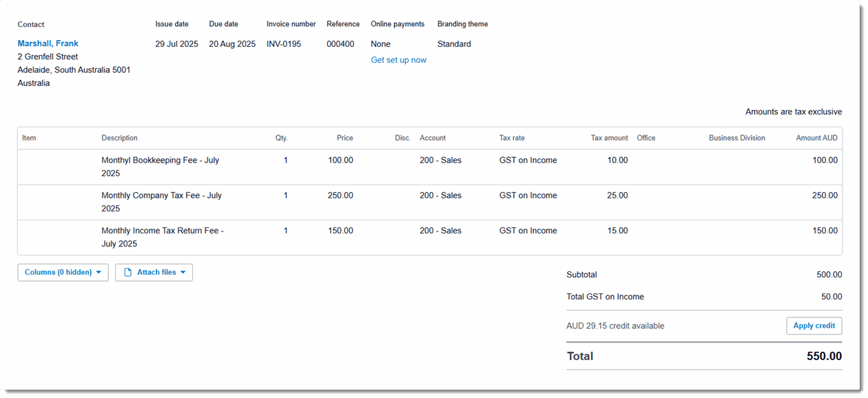Click the AUD 29.15 credit available text
868x398 pixels.
tap(615, 326)
